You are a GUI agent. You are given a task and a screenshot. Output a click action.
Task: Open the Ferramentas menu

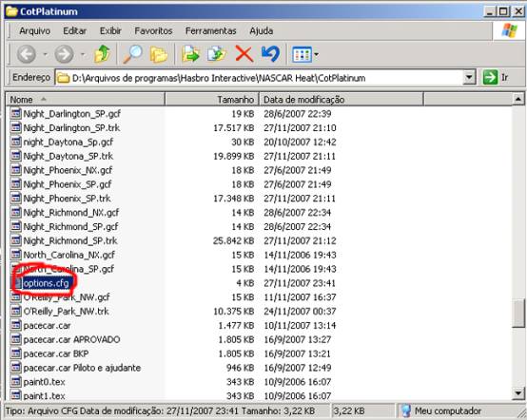point(211,31)
